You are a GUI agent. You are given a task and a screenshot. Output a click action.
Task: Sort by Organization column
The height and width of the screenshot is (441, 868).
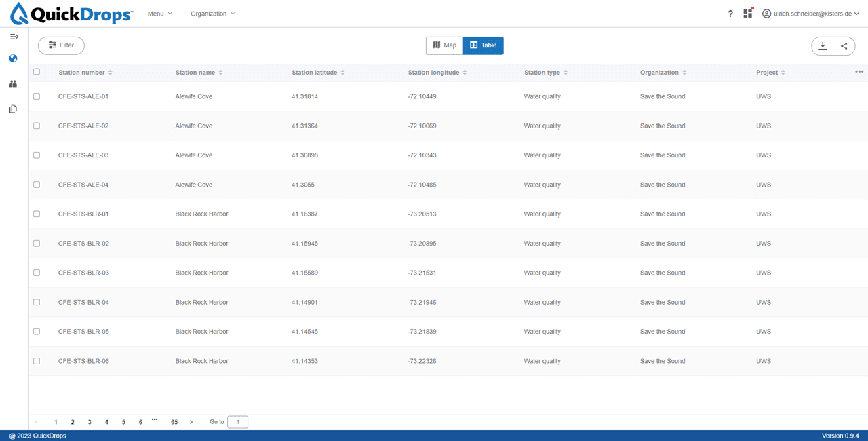684,73
